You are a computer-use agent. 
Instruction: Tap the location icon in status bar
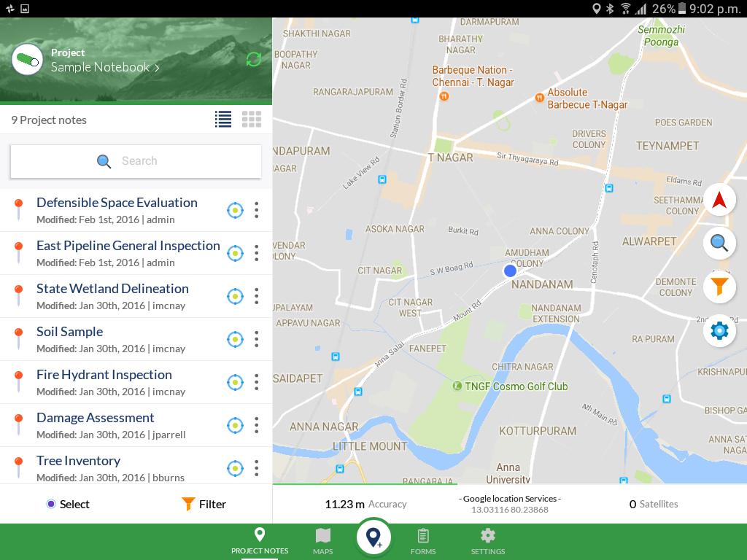pyautogui.click(x=596, y=9)
